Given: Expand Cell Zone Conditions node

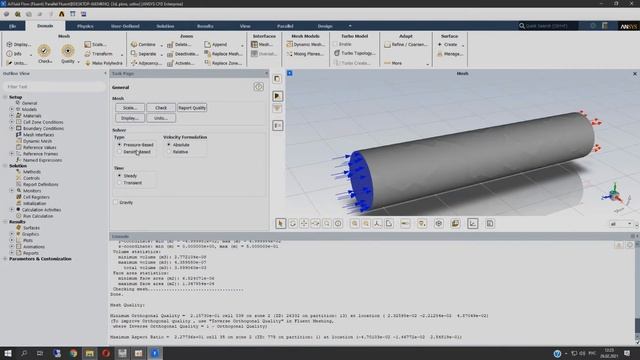Looking at the screenshot, I should pos(11,122).
